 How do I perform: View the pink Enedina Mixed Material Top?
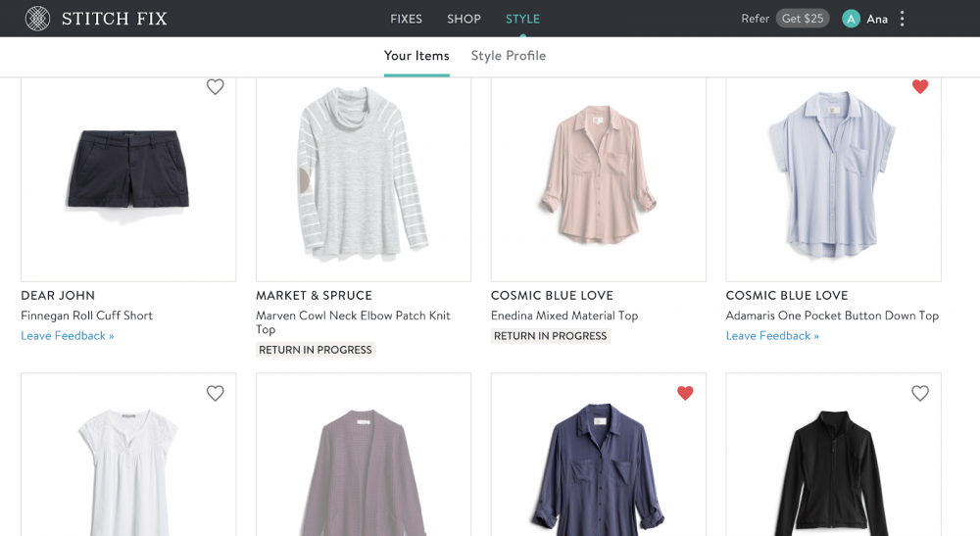(598, 178)
